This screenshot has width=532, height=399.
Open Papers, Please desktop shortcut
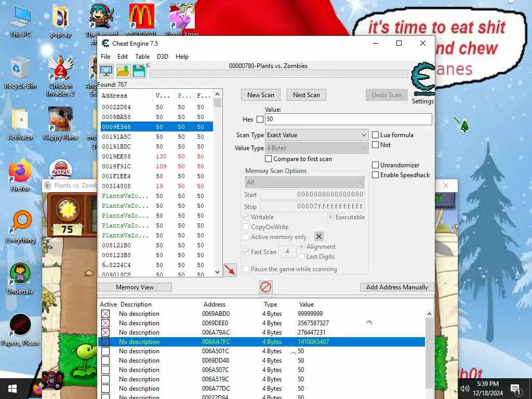coord(20,330)
